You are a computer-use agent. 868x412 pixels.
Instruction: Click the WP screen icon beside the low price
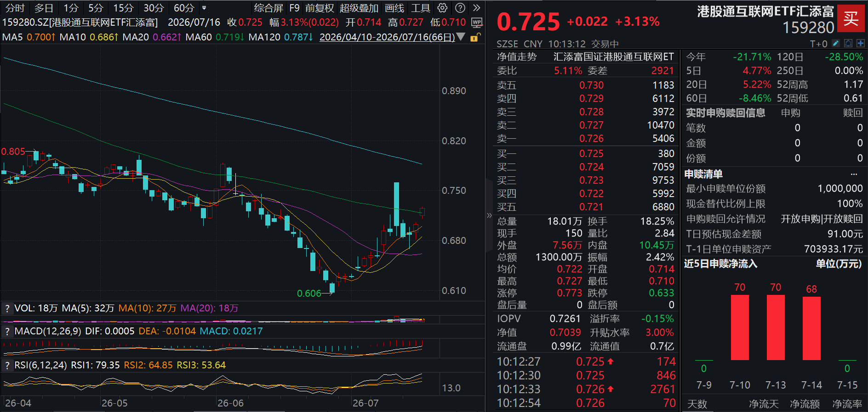tap(477, 22)
